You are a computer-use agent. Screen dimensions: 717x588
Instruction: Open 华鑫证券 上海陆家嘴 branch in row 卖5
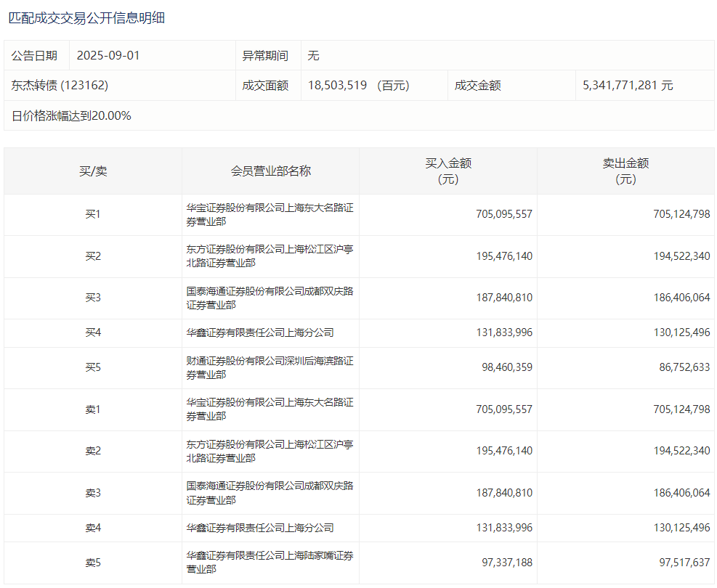click(270, 563)
